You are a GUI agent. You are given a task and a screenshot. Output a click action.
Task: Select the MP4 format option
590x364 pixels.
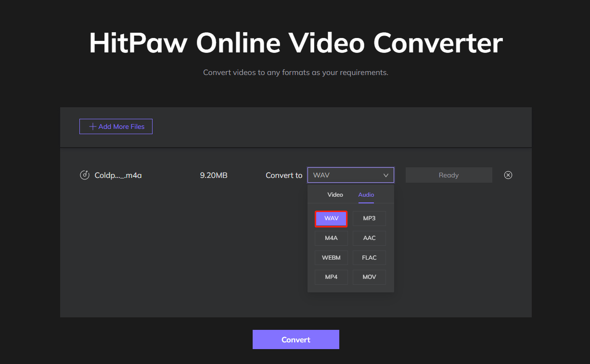point(331,277)
